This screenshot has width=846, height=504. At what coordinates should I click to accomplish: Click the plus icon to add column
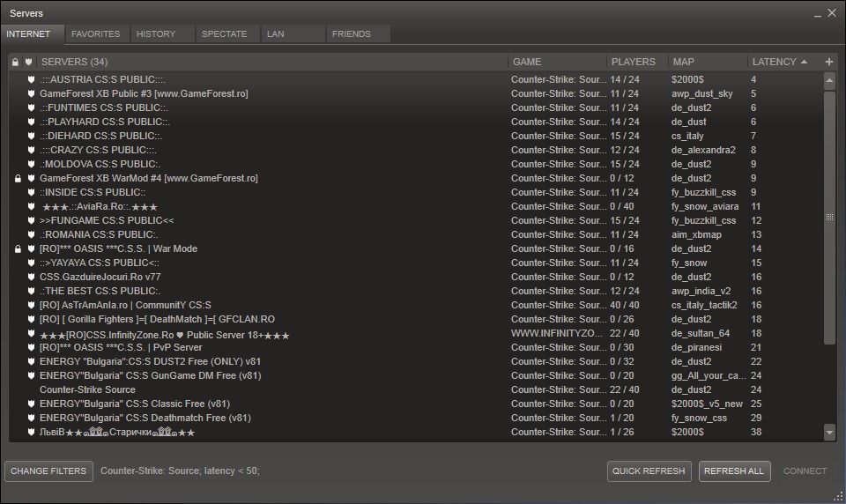[829, 62]
